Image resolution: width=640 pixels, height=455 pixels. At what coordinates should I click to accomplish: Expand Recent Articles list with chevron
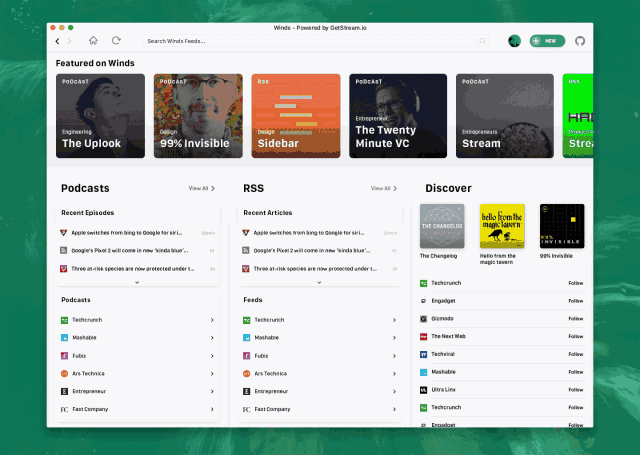pos(319,282)
